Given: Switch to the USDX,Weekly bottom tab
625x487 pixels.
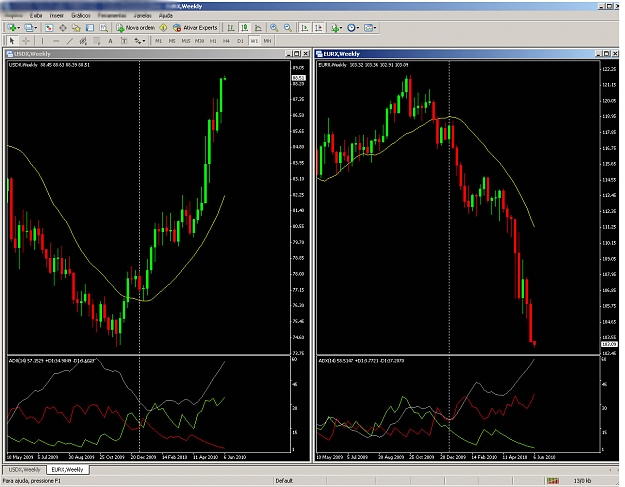Looking at the screenshot, I should click(25, 469).
